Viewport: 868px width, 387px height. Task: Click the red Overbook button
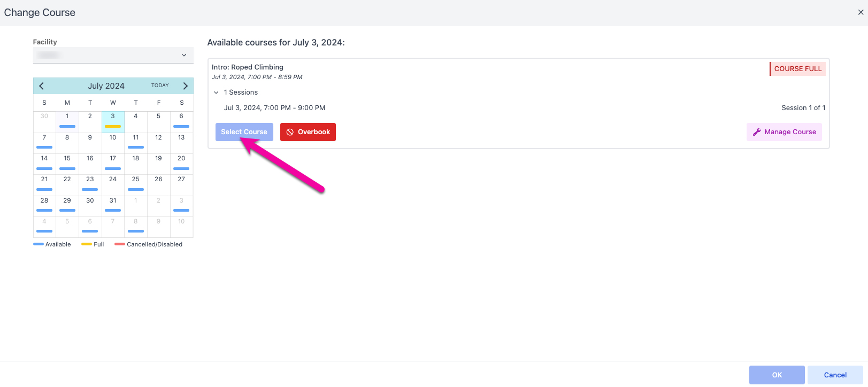[308, 132]
